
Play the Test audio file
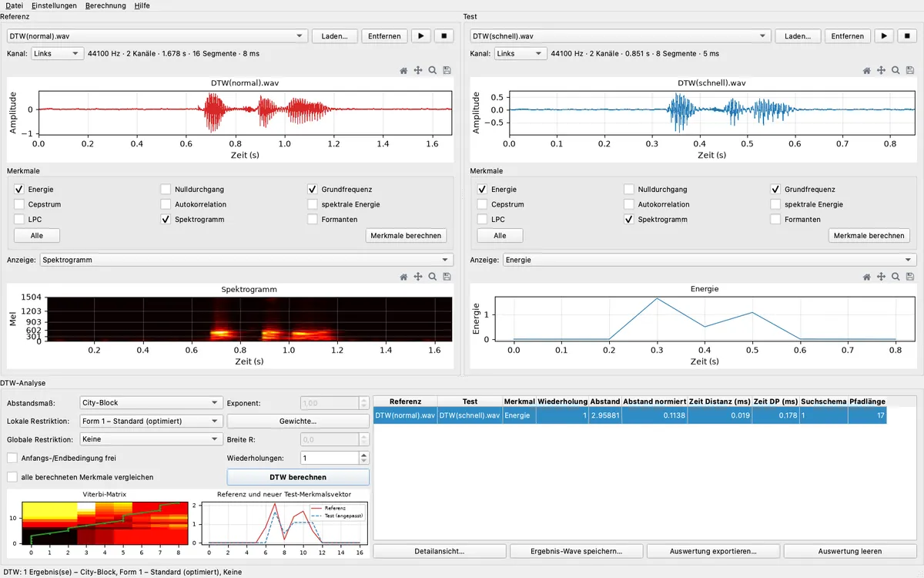(884, 36)
